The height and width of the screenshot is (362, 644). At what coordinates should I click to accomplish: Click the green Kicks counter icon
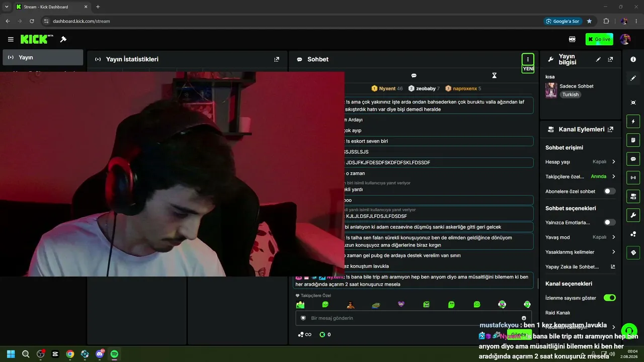(322, 334)
